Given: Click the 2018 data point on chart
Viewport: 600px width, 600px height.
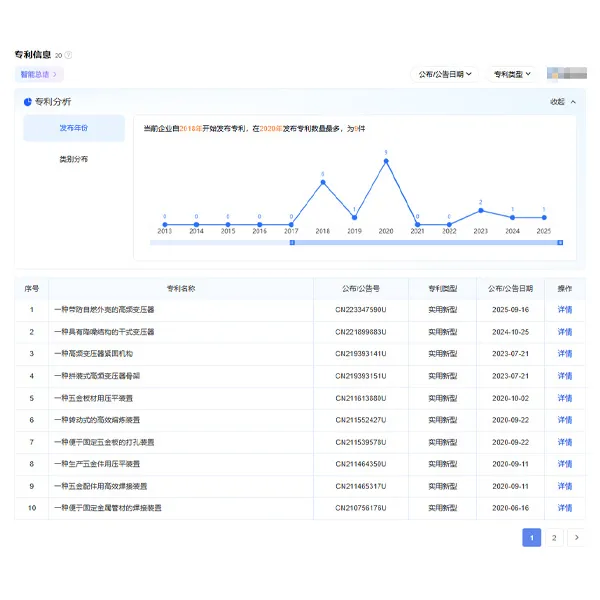Looking at the screenshot, I should coord(322,182).
